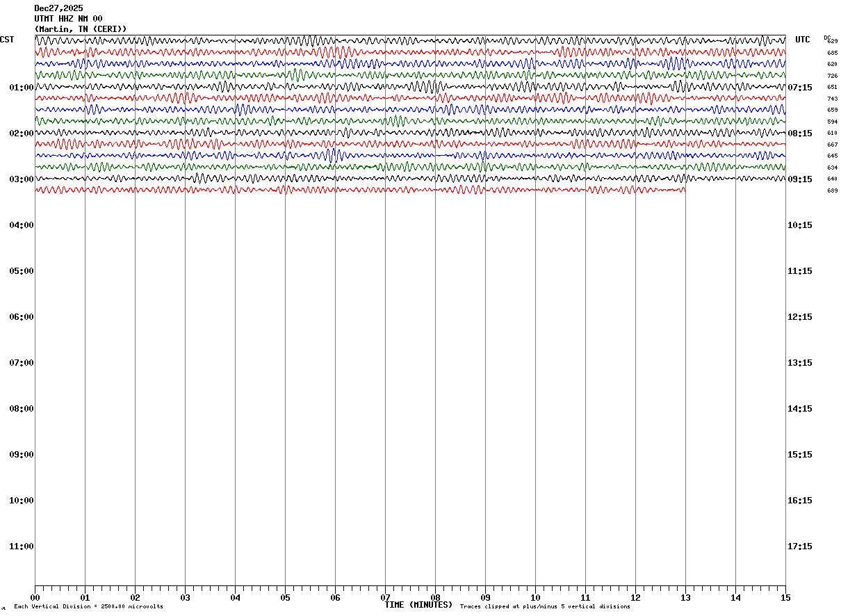This screenshot has height=616, width=841.
Task: Click the '08:00' CST time label
Action: pyautogui.click(x=22, y=409)
